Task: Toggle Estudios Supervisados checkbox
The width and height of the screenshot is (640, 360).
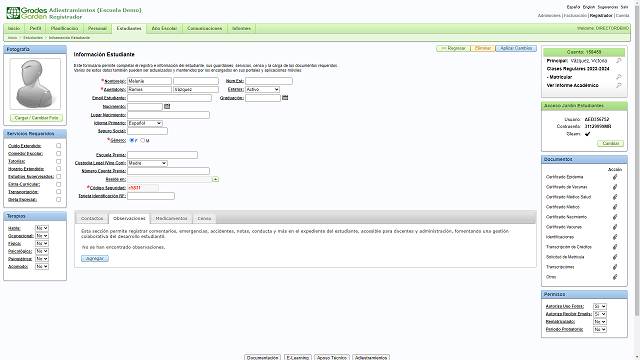Action: pos(58,176)
